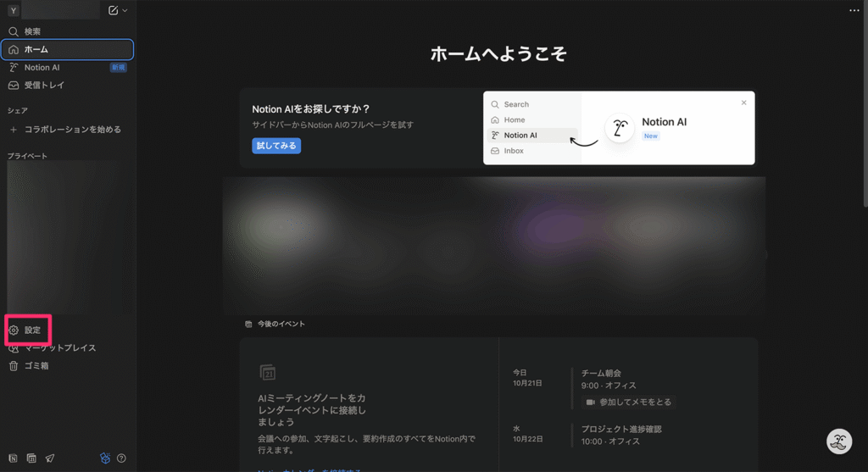Click the blue gift box icon
The image size is (868, 472).
(x=105, y=458)
